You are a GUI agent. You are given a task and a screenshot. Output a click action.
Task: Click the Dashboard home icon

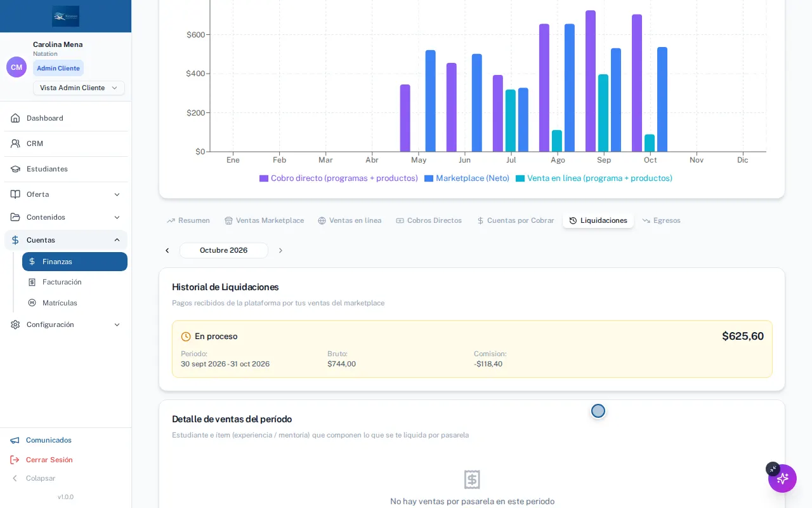pos(15,118)
